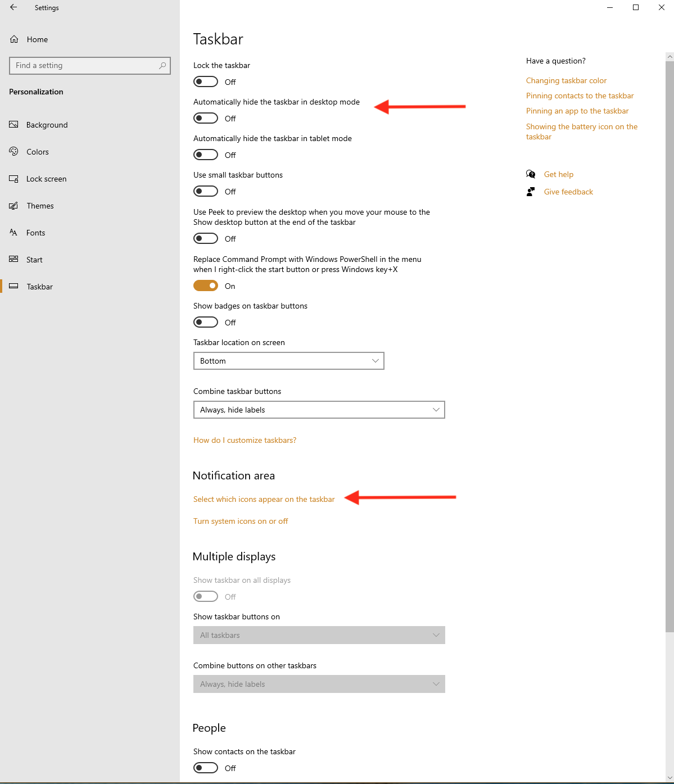Viewport: 674px width, 784px height.
Task: Click the Find a setting search box
Action: click(x=84, y=66)
